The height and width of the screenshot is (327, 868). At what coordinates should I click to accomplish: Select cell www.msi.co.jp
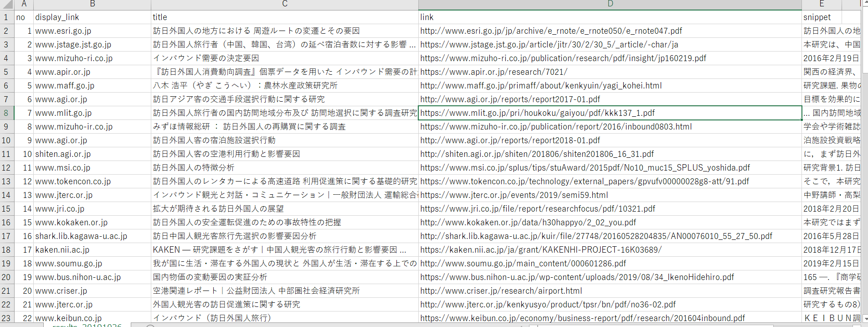coord(92,168)
